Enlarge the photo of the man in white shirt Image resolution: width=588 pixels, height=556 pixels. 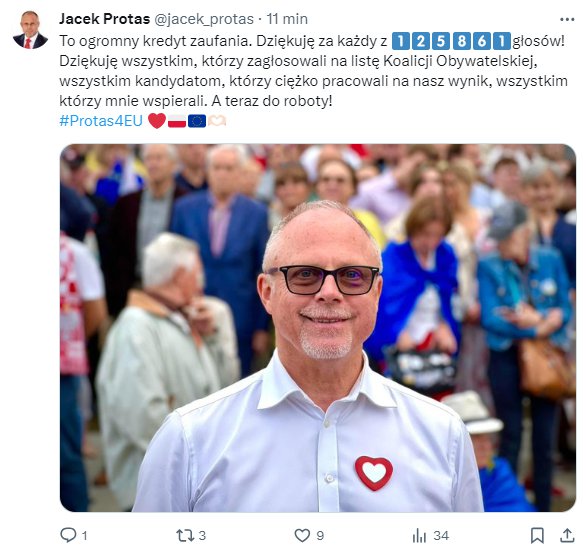(x=318, y=328)
